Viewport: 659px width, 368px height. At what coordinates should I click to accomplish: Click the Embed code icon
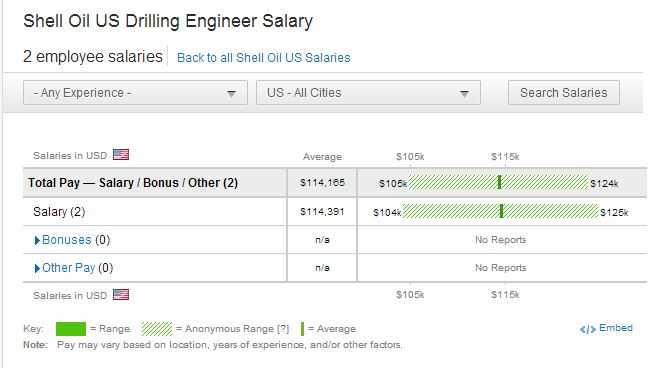(587, 329)
